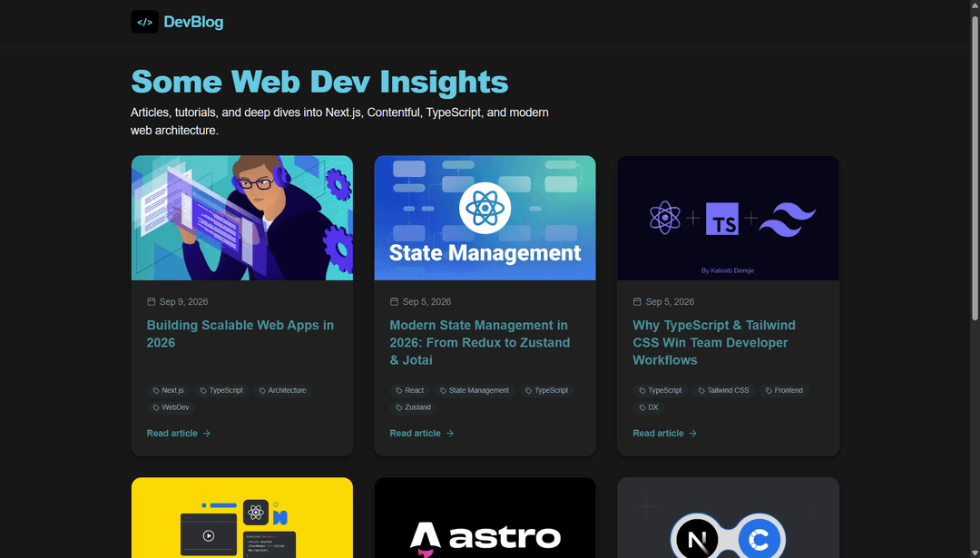Open the title "Why TypeScript & Tailwind CSS Win"
The height and width of the screenshot is (558, 980).
pyautogui.click(x=714, y=342)
